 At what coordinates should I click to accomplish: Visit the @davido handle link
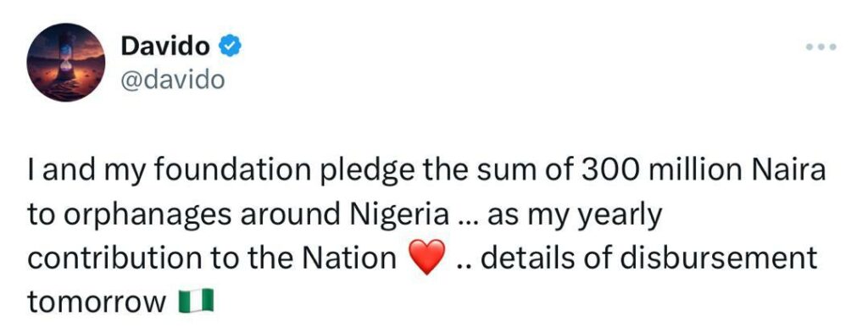(173, 80)
